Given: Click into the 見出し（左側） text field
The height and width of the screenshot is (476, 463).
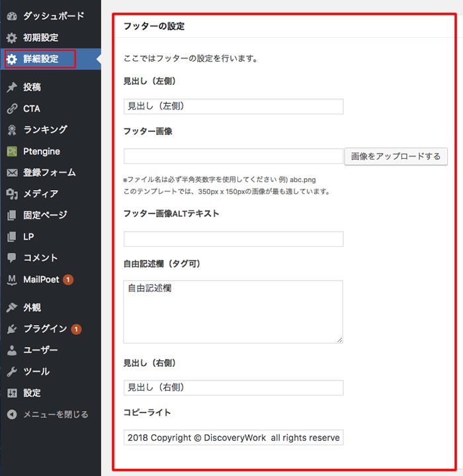Looking at the screenshot, I should click(x=233, y=107).
